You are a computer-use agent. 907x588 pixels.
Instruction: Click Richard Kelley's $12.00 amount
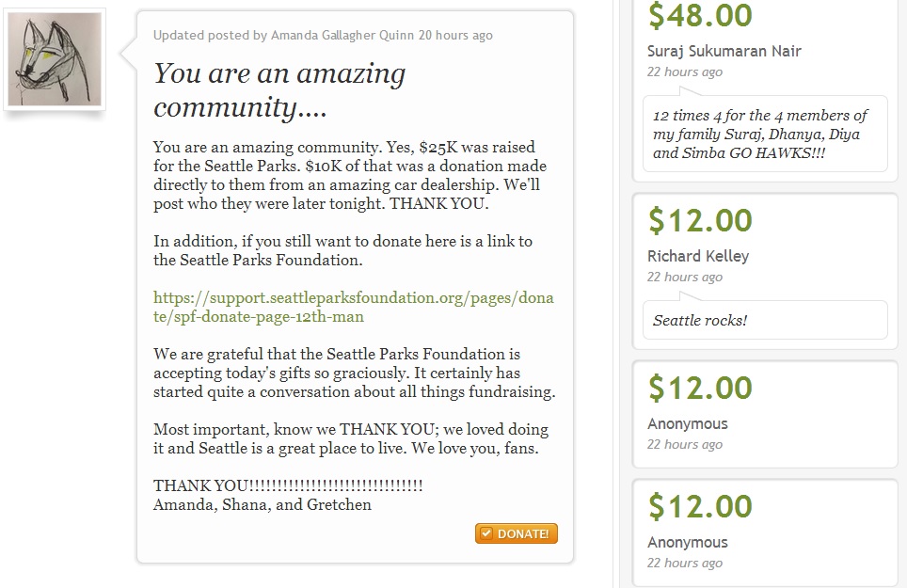tap(700, 221)
